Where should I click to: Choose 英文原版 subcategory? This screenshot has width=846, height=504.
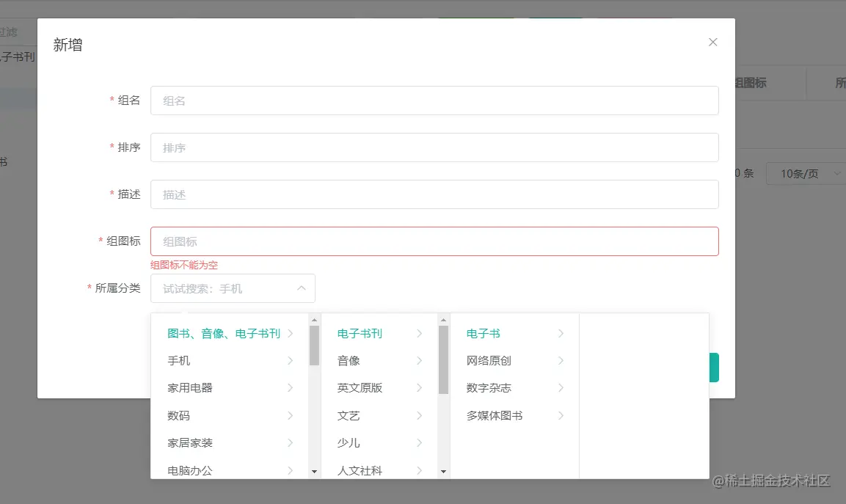[360, 387]
